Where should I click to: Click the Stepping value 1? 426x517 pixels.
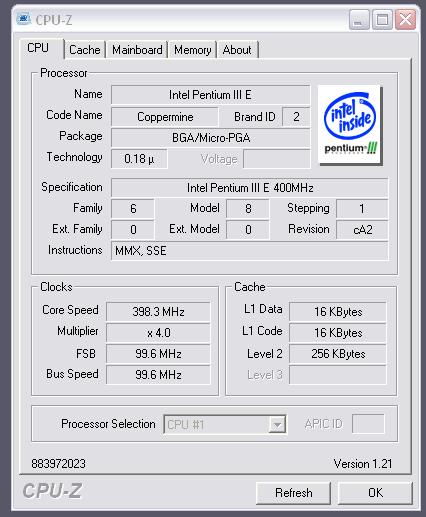(362, 209)
